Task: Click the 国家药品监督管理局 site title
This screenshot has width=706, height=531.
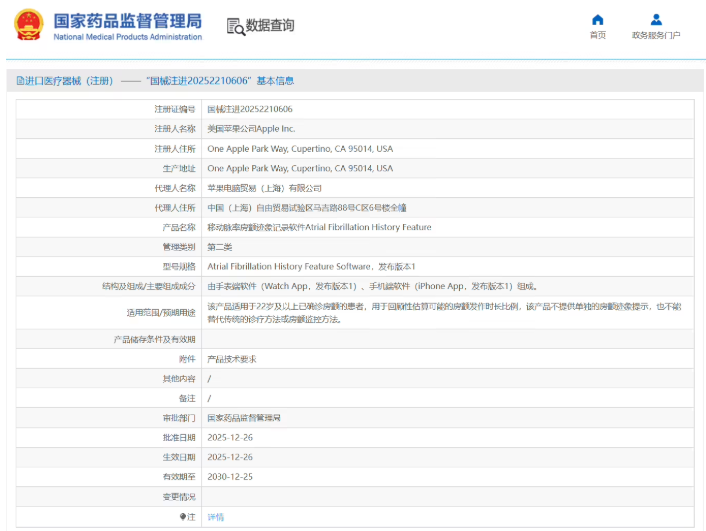Action: [127, 19]
